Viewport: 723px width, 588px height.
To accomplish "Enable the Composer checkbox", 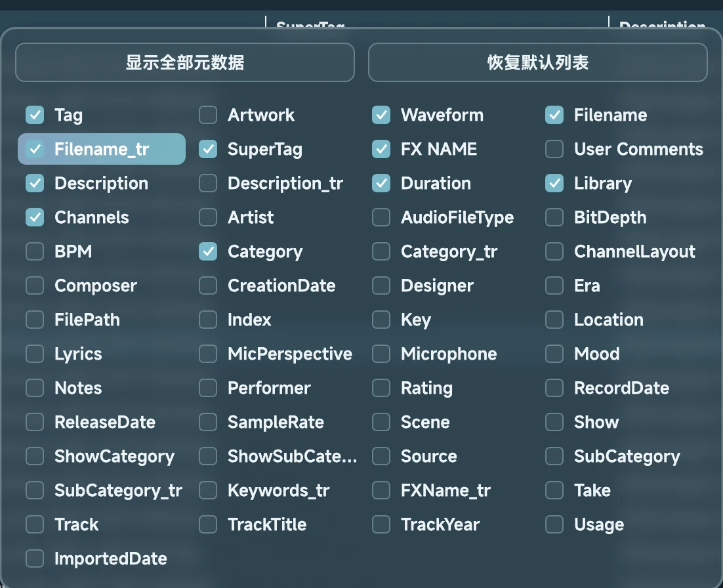I will click(x=35, y=285).
